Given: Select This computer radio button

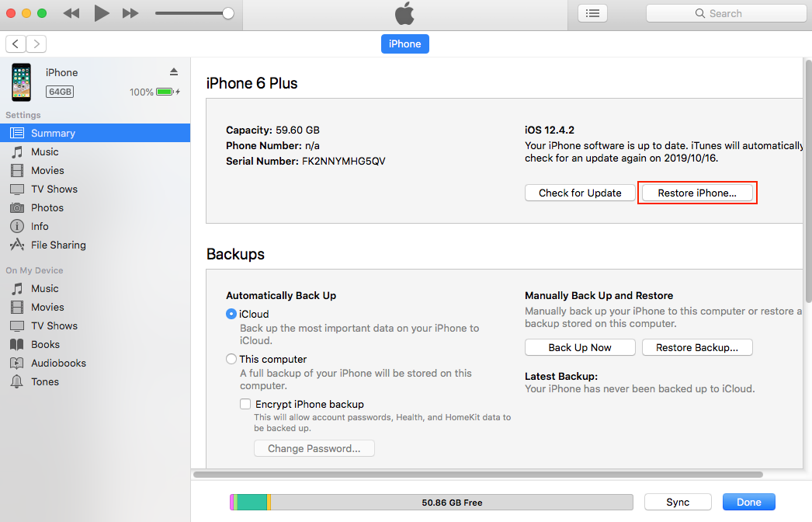Looking at the screenshot, I should pyautogui.click(x=231, y=359).
